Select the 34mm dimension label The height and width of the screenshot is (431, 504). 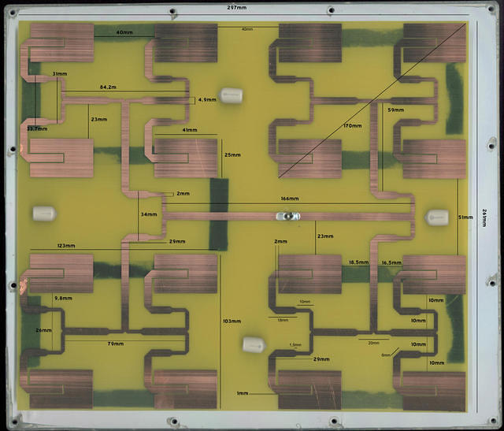pyautogui.click(x=149, y=214)
